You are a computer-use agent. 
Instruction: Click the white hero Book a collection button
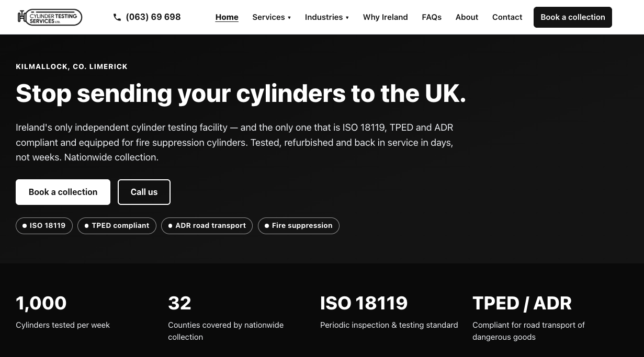point(63,192)
